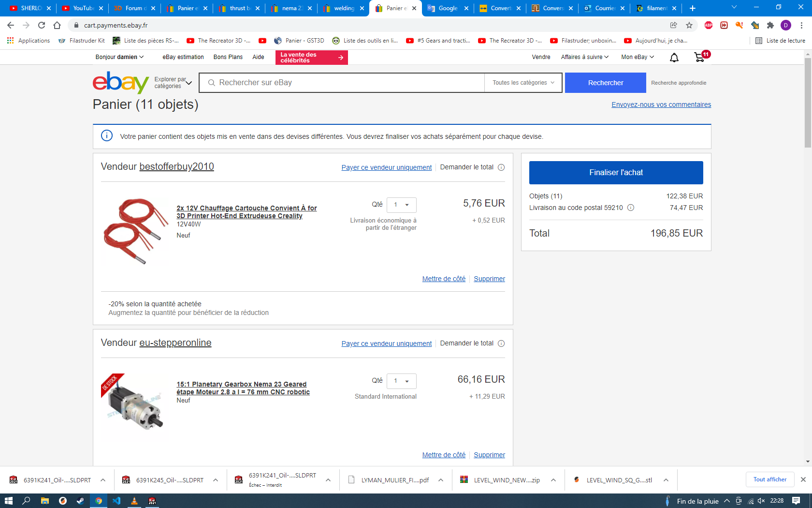Open eBay notifications bell

(x=674, y=58)
